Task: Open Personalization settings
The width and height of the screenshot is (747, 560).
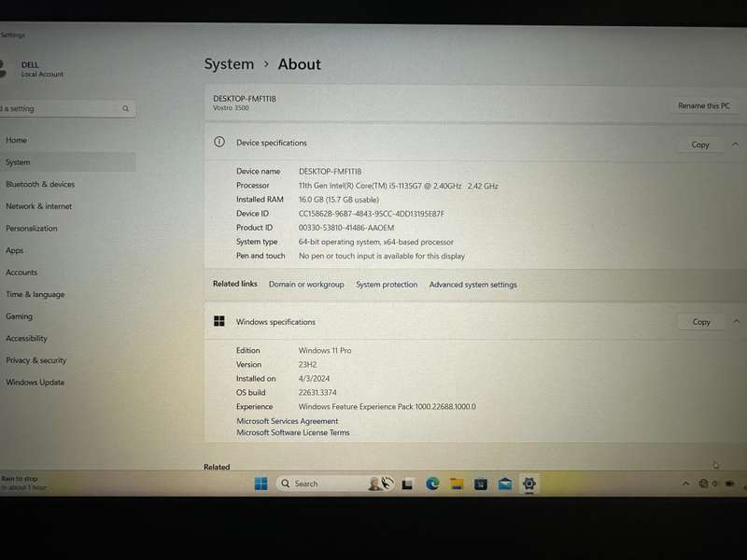Action: point(32,228)
